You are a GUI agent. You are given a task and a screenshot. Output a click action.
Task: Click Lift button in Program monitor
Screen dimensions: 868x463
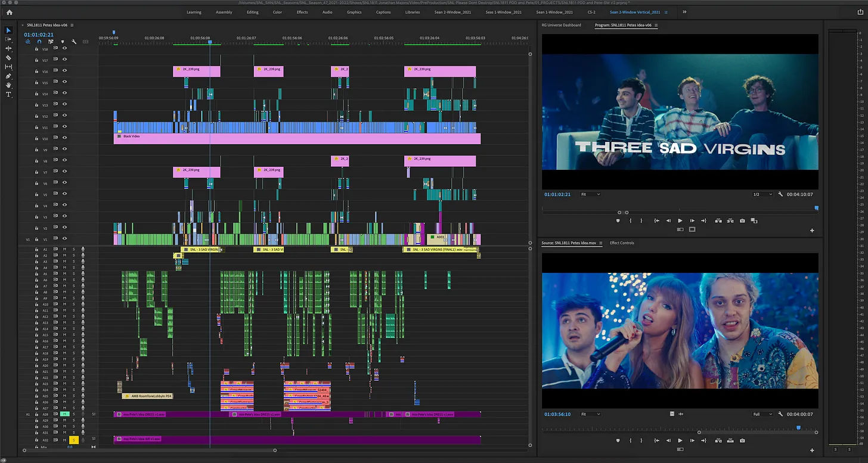[718, 221]
